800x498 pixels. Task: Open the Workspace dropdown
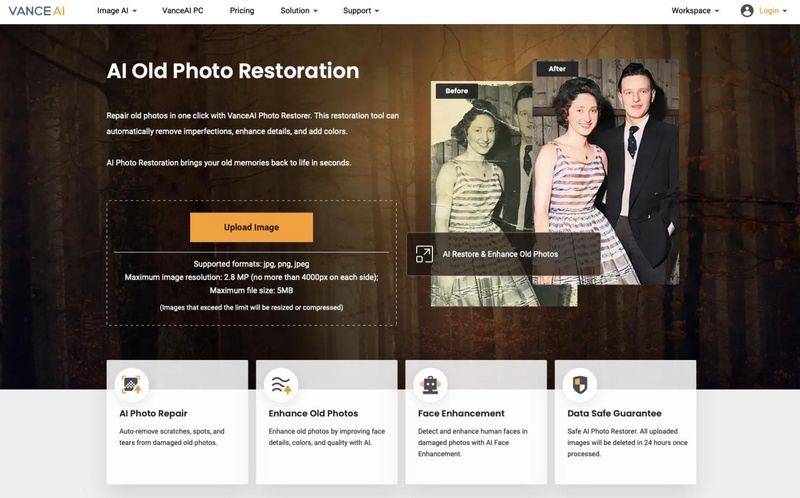pos(695,11)
